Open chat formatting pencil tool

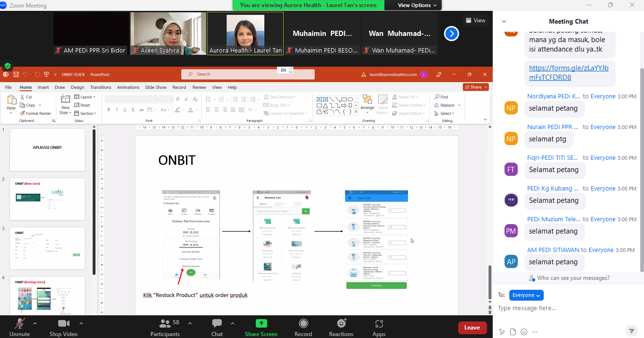coord(502,332)
